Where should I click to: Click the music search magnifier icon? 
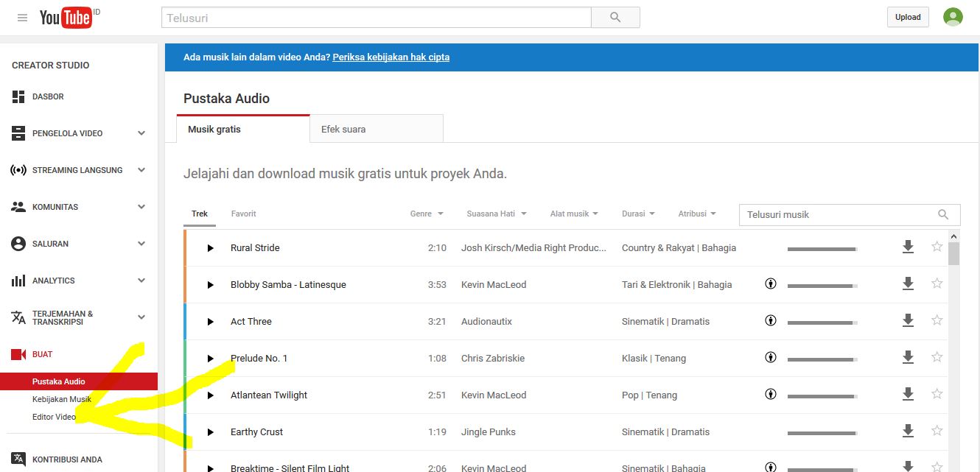pyautogui.click(x=943, y=214)
